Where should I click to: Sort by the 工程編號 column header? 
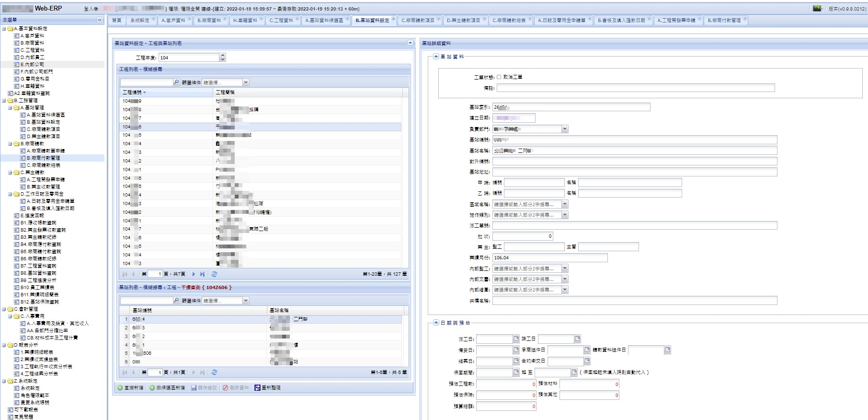[166, 92]
